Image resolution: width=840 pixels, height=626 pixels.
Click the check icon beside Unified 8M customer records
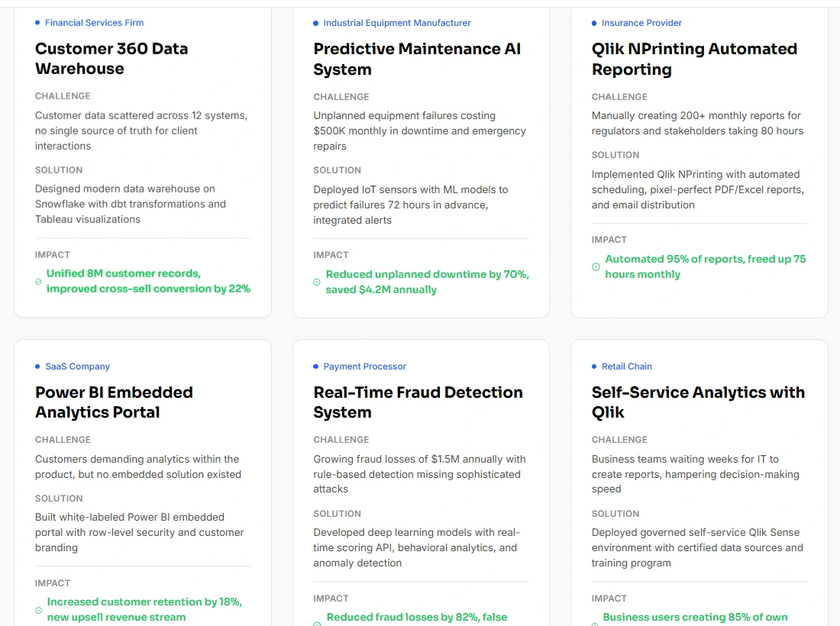click(x=38, y=282)
